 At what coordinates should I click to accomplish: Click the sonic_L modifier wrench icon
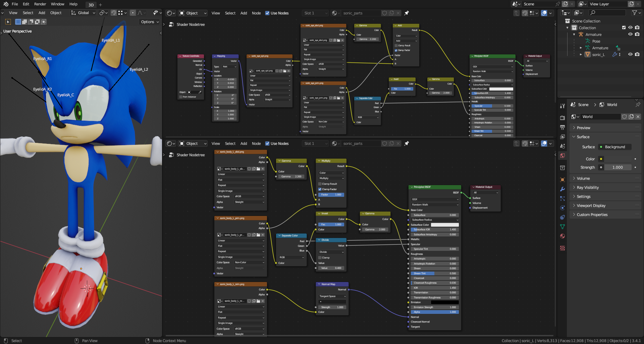(614, 55)
